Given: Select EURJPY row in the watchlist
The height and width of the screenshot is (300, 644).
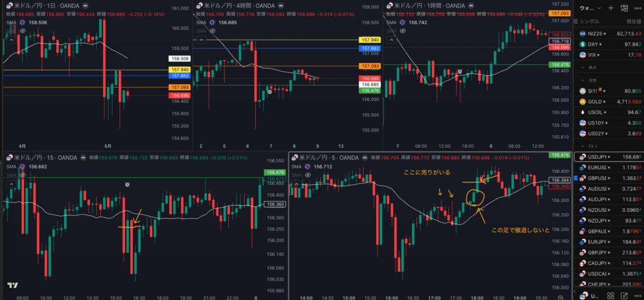Looking at the screenshot, I should tap(609, 242).
